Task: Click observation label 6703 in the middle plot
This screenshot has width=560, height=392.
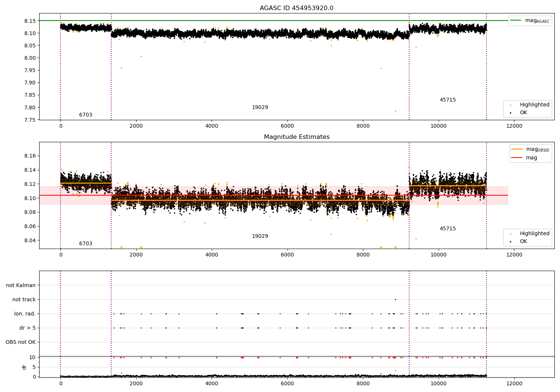Action: (x=85, y=244)
